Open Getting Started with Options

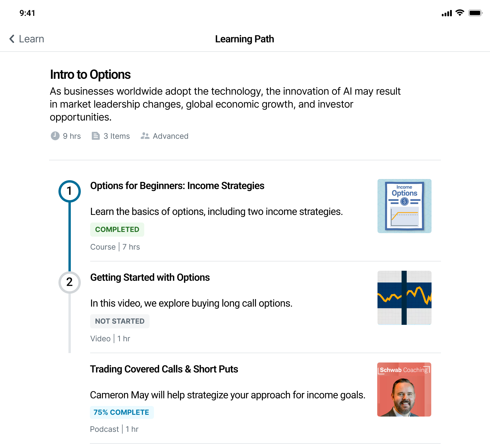(150, 278)
